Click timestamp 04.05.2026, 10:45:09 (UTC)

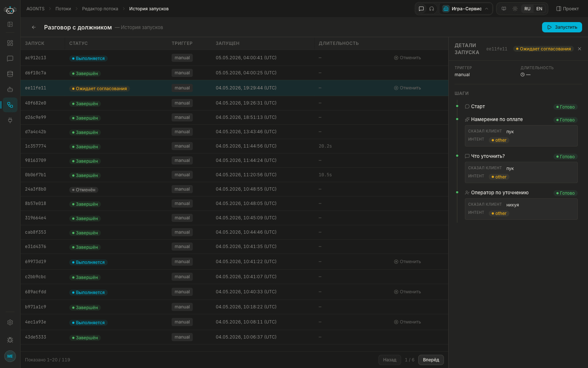(246, 218)
